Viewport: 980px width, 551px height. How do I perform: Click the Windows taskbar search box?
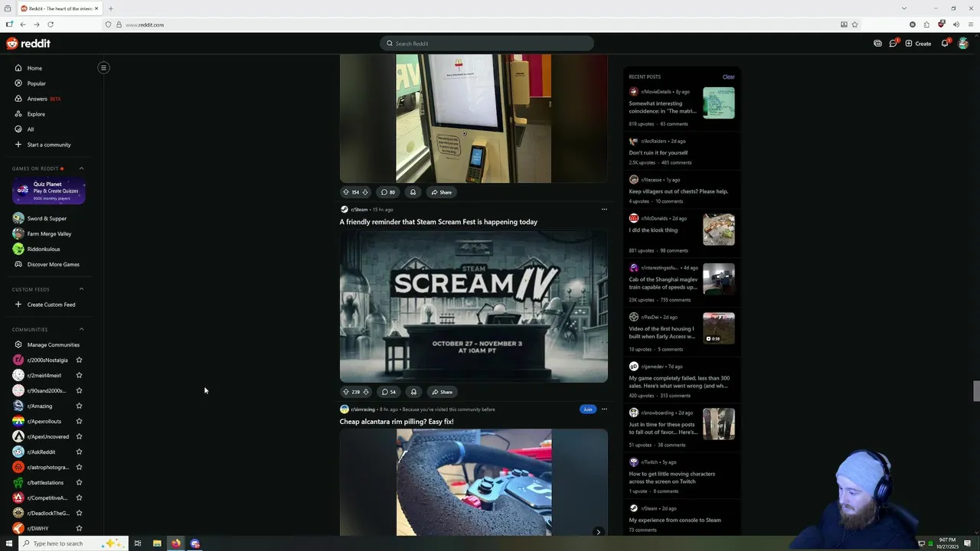72,543
